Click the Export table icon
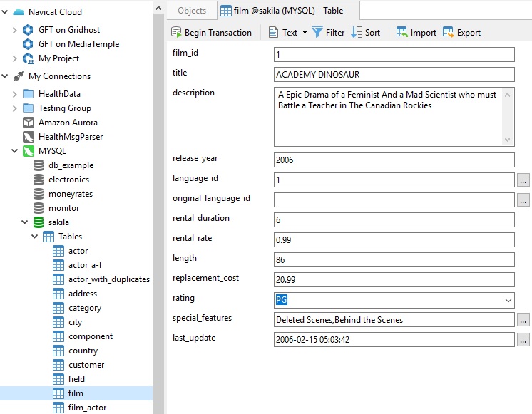This screenshot has height=414, width=532. pos(448,32)
